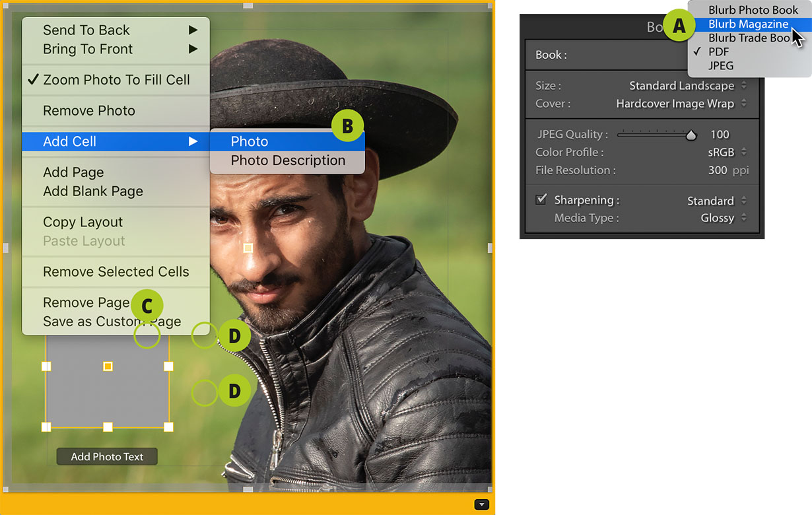812x515 pixels.
Task: Click the photo cell's right edge handle
Action: pyautogui.click(x=490, y=248)
